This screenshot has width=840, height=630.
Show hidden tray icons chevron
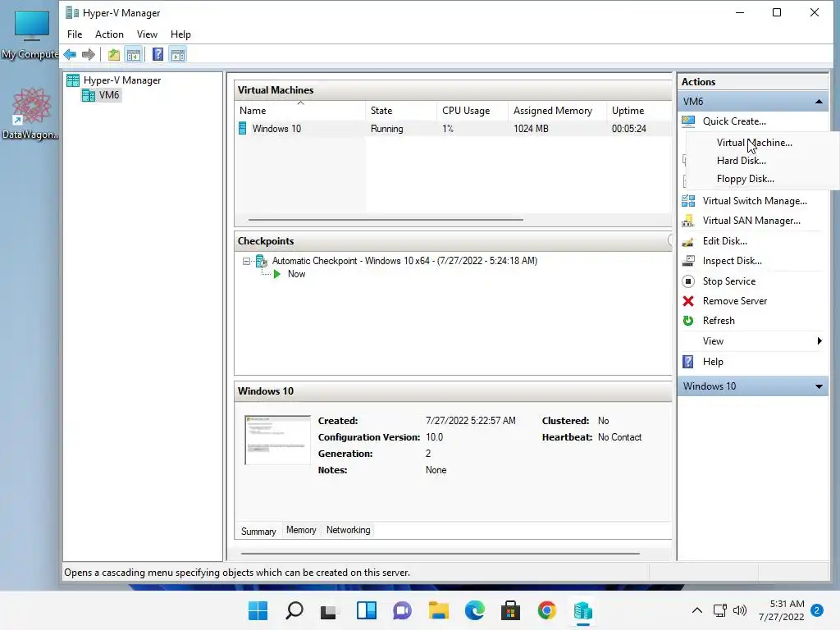[x=697, y=610]
